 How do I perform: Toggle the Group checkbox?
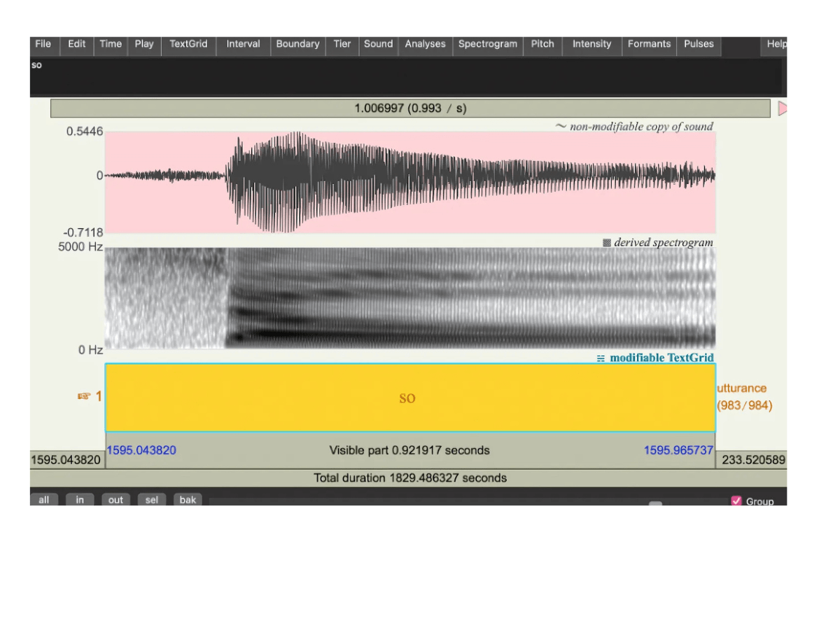coord(736,500)
